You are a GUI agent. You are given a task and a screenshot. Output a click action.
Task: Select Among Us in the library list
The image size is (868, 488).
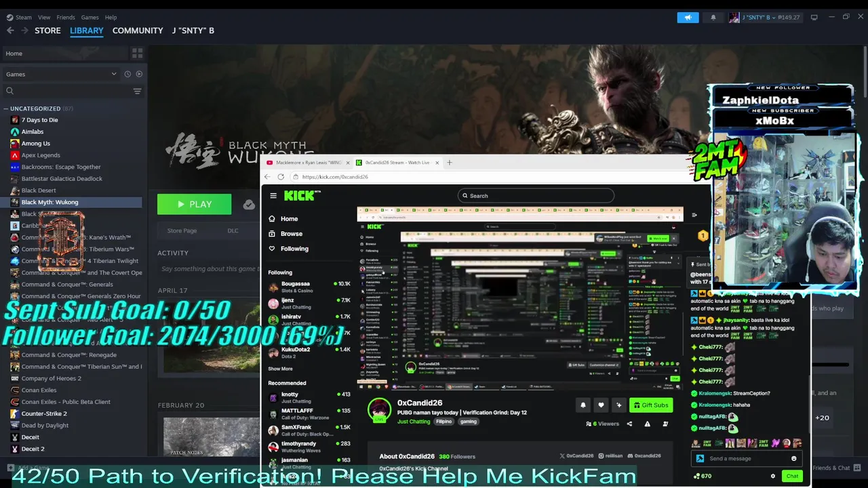[x=35, y=144]
